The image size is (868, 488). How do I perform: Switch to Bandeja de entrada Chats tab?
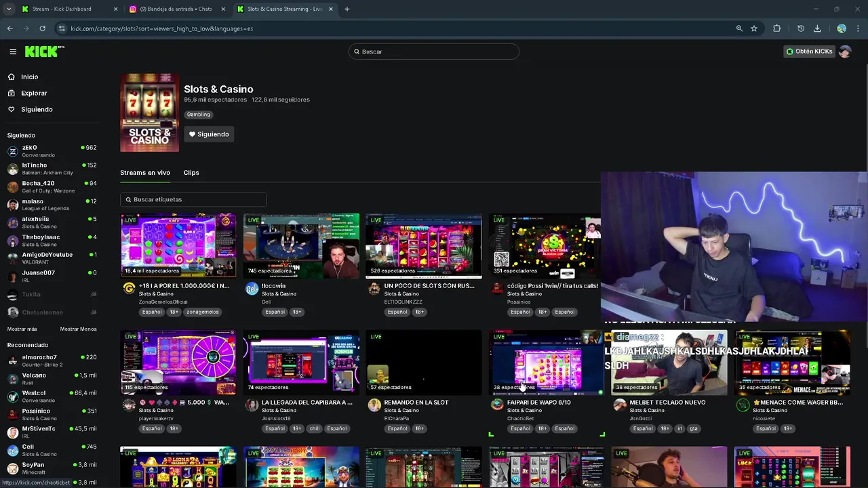pos(176,9)
